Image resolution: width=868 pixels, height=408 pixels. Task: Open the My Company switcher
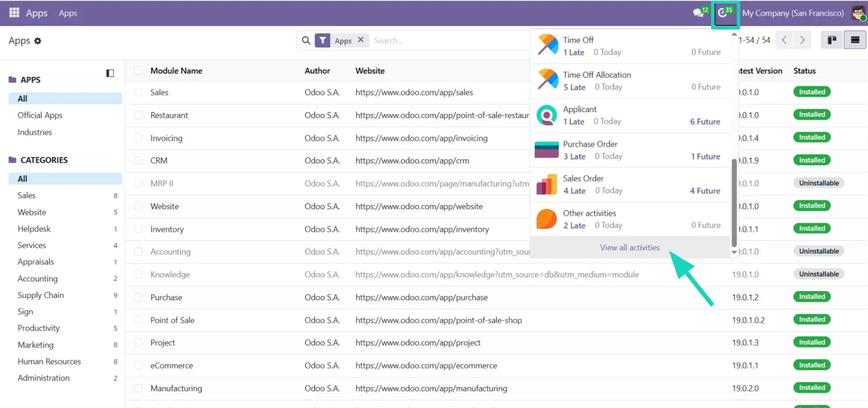point(792,13)
